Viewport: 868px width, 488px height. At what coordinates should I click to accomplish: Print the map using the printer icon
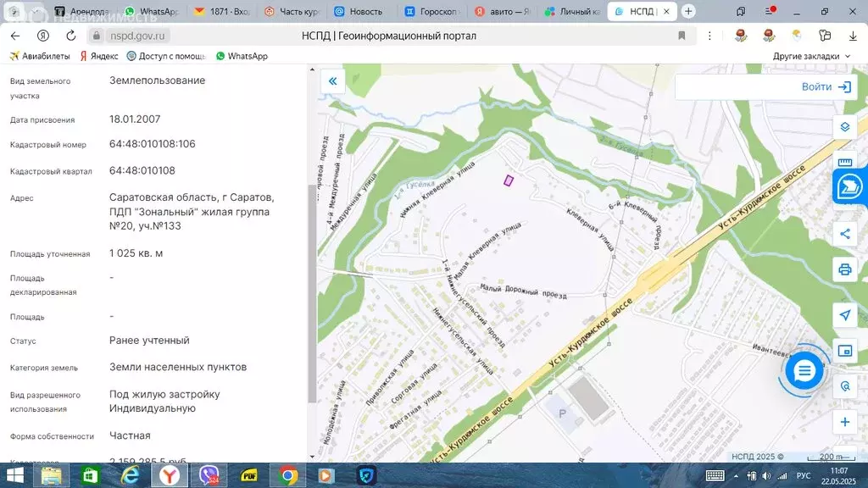pos(845,269)
